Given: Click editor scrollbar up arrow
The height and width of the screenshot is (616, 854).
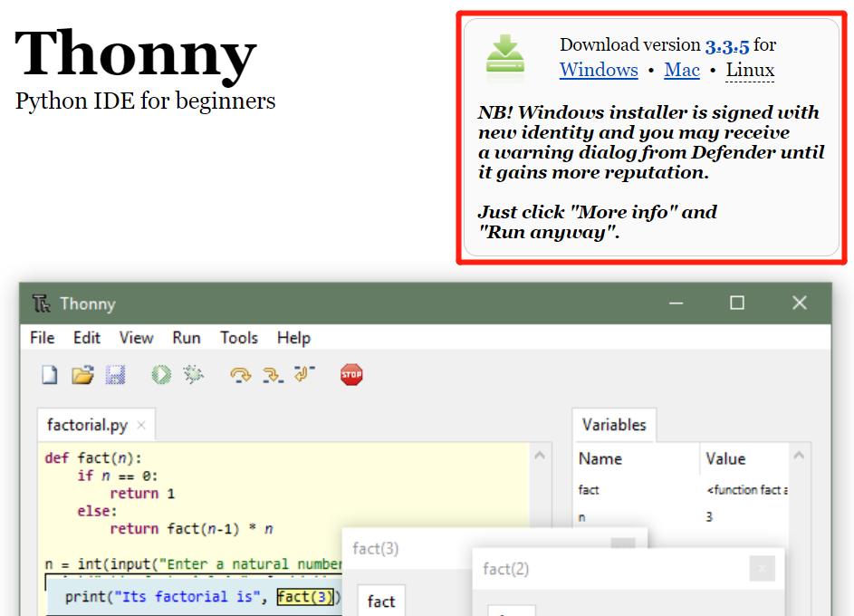Looking at the screenshot, I should point(540,456).
